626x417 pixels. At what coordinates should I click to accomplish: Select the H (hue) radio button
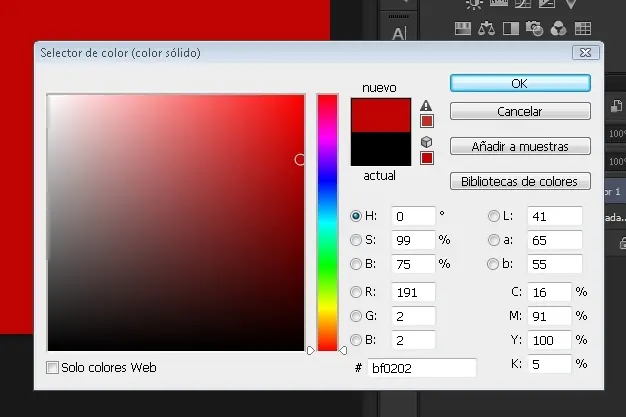pyautogui.click(x=356, y=216)
